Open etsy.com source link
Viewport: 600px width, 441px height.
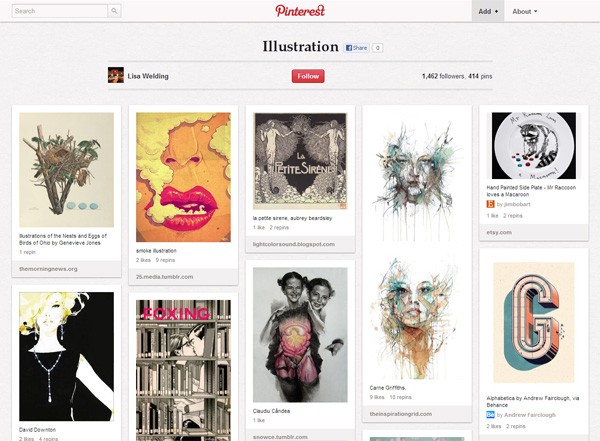499,232
